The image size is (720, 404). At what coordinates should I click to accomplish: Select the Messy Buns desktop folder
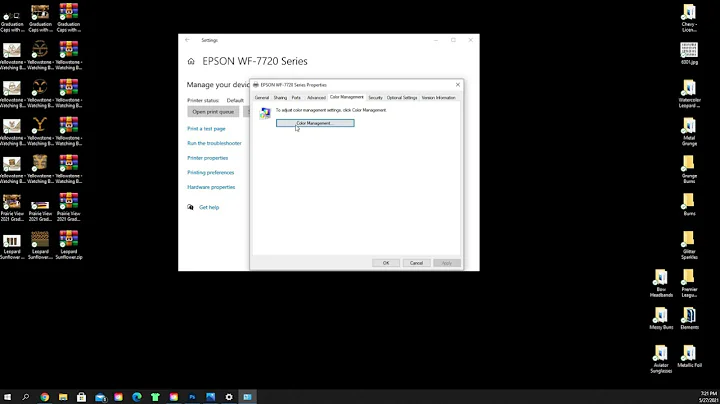[661, 319]
